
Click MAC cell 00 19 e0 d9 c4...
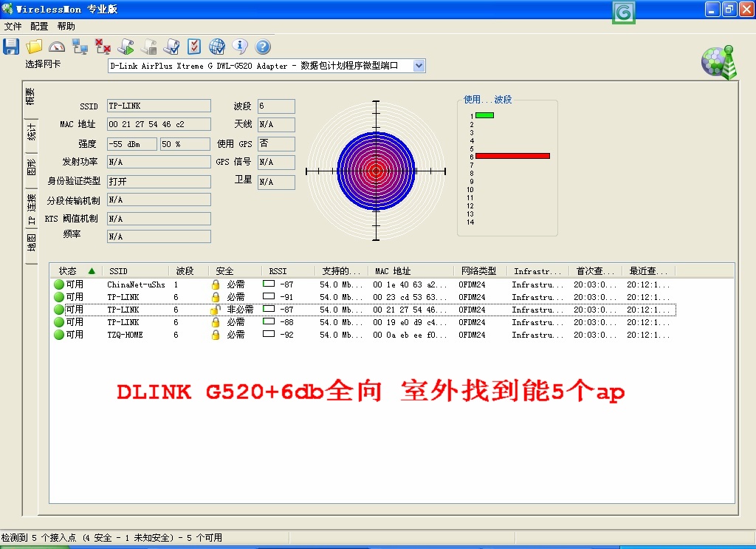click(410, 322)
